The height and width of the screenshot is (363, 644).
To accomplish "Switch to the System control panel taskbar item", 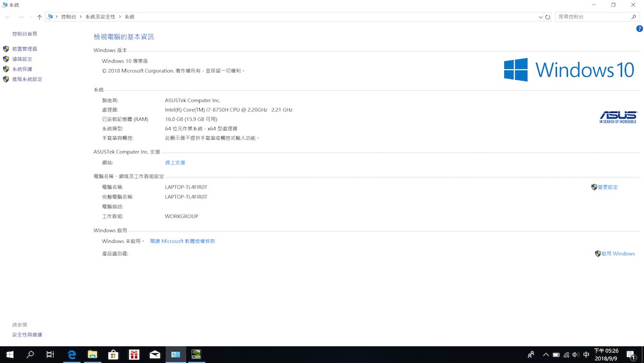I will [176, 355].
